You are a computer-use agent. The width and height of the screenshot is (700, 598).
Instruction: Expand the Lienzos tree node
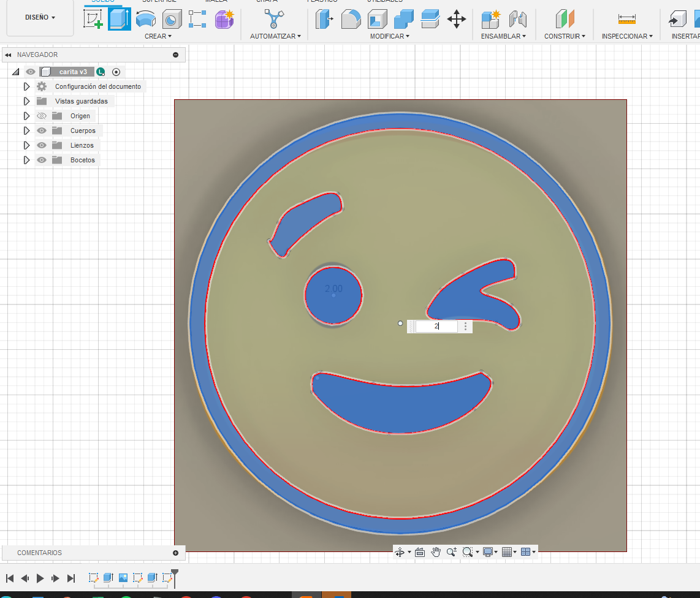tap(26, 145)
